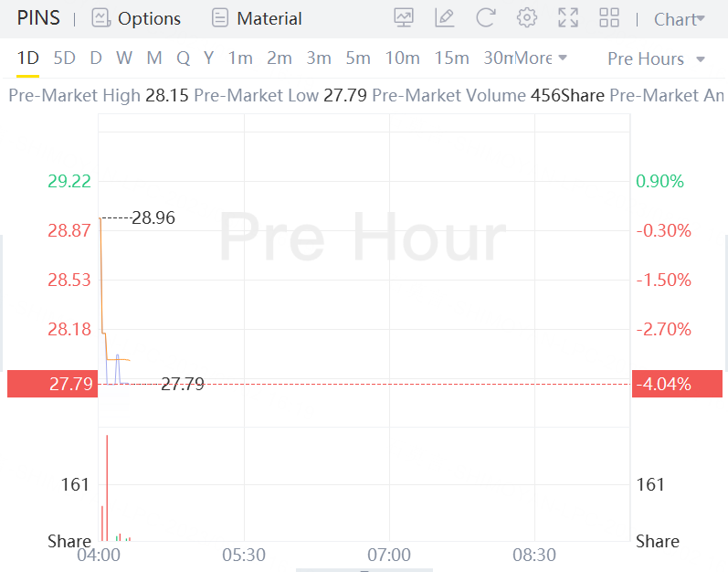Viewport: 728px width, 572px height.
Task: Select the drawing pencil tool
Action: 445,18
